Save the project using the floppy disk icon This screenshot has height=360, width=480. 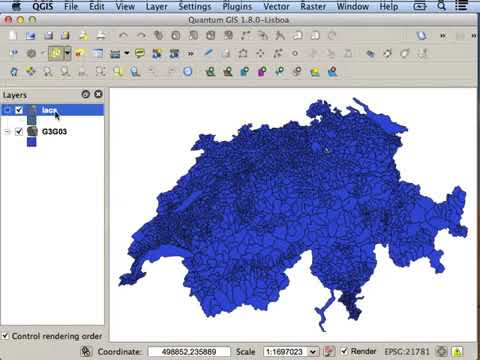point(48,35)
